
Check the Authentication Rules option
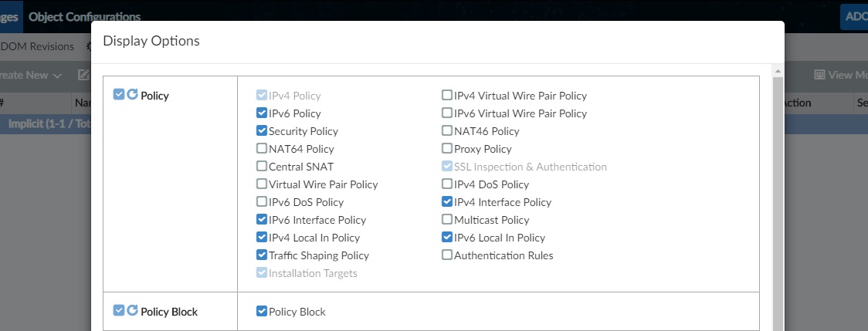pos(447,255)
